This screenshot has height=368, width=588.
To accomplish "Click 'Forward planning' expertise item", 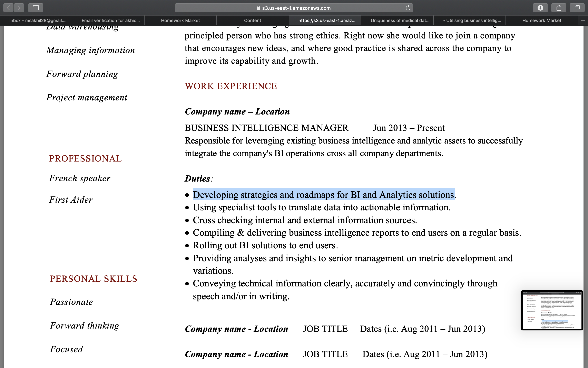I will click(x=82, y=74).
